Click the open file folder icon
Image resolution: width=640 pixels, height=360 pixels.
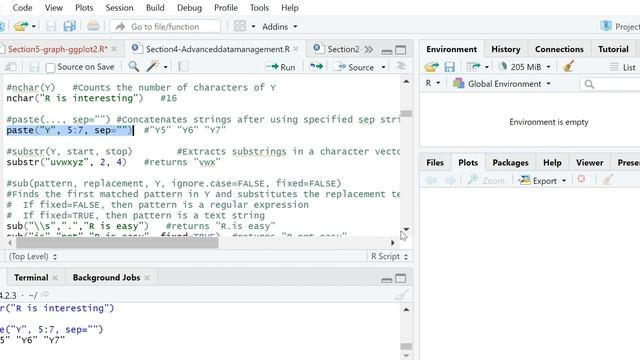click(x=20, y=27)
